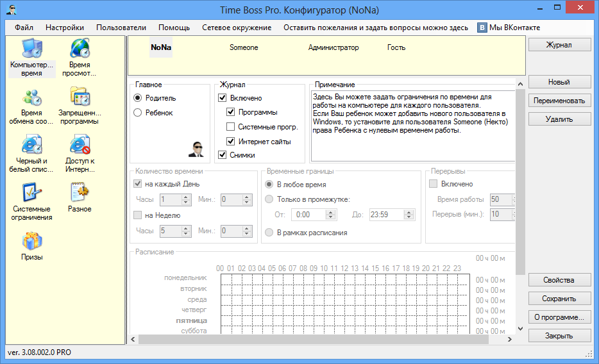The width and height of the screenshot is (599, 364).
Task: Open the Время обмена сообщениями icon
Action: tap(31, 97)
